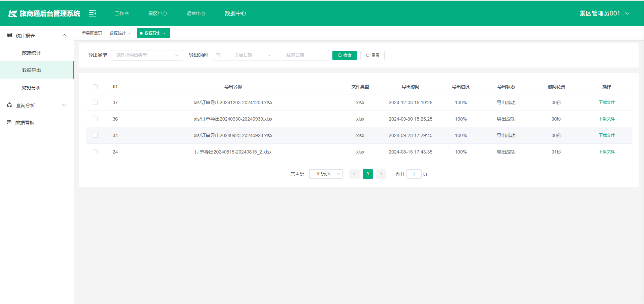The image size is (644, 304).
Task: Click the 结束日期 end date field
Action: (x=295, y=55)
